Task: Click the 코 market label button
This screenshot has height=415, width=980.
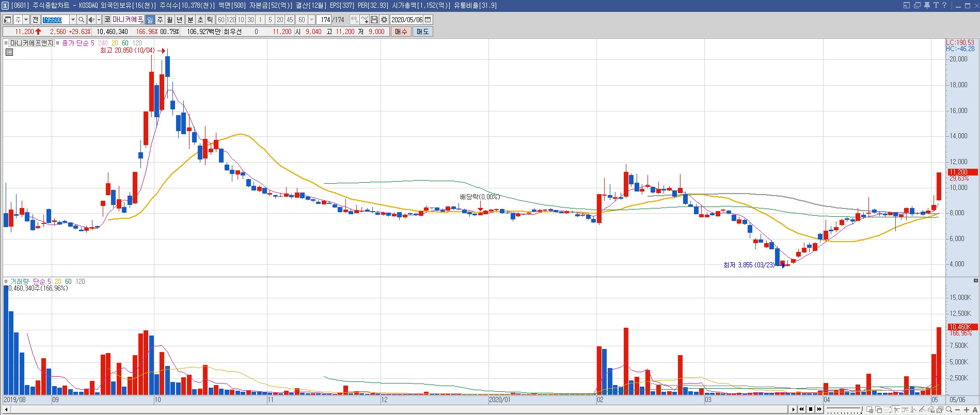Action: pos(107,20)
